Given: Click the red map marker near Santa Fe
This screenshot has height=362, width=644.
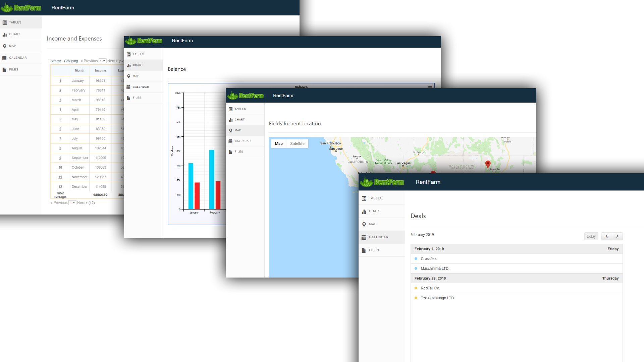Looking at the screenshot, I should click(x=488, y=164).
